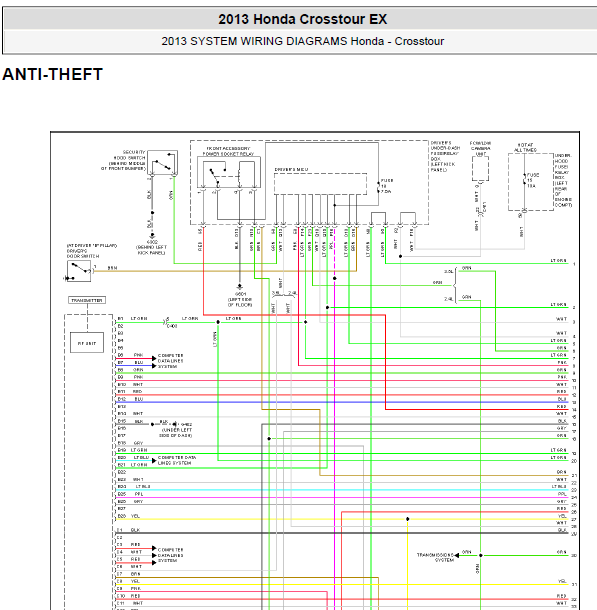Select 'Under-Hood Fuse/Relay Box' label text

tap(563, 180)
